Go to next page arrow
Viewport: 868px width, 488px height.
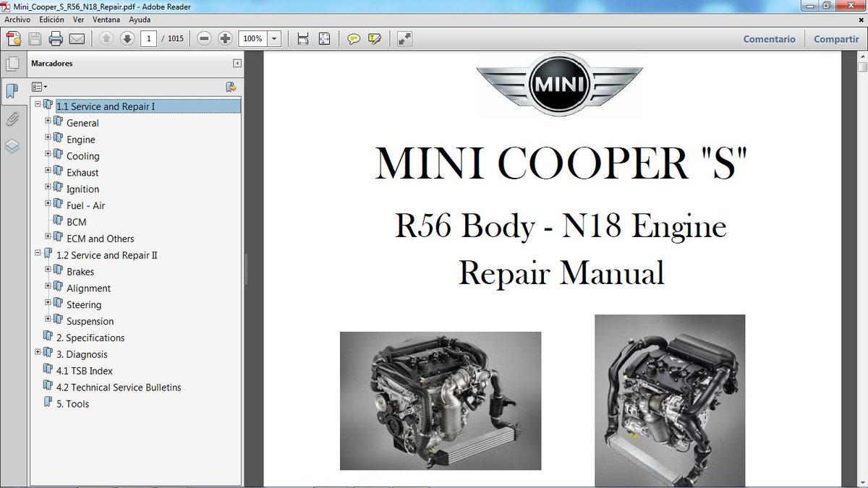[x=127, y=39]
